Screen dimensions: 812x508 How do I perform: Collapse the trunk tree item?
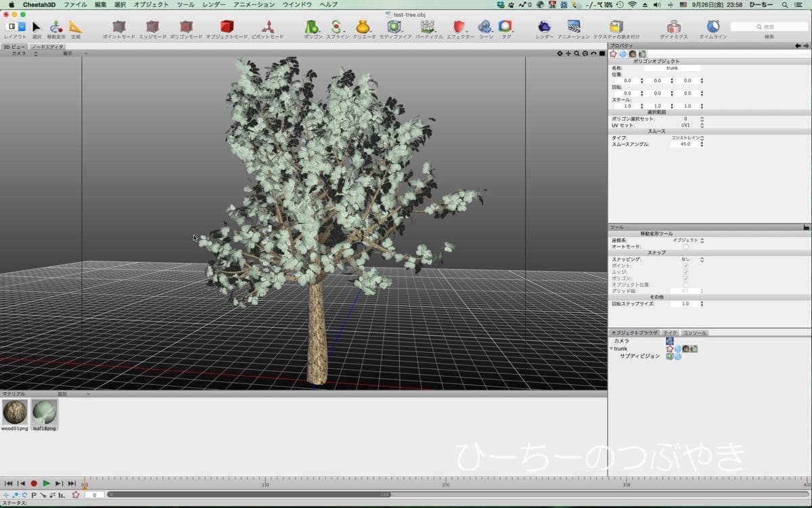coord(610,349)
